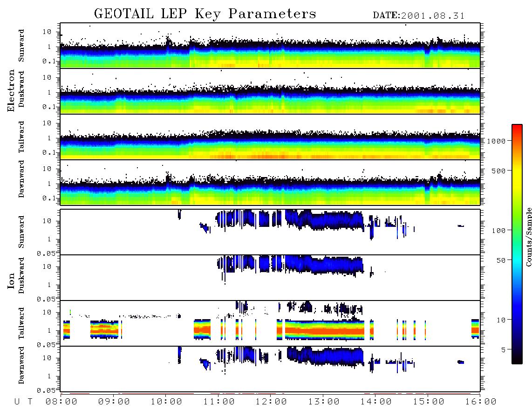Click the '16:00' time axis label

[x=481, y=402]
